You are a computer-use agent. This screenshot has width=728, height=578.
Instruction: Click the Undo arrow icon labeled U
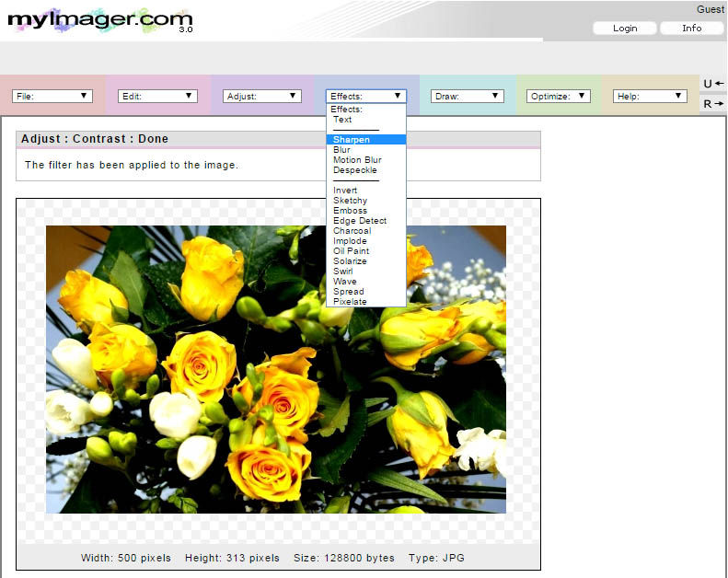(713, 84)
